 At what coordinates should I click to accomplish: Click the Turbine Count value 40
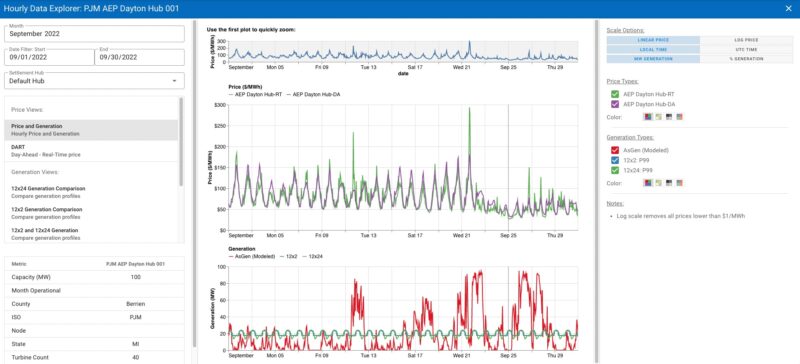tap(136, 357)
